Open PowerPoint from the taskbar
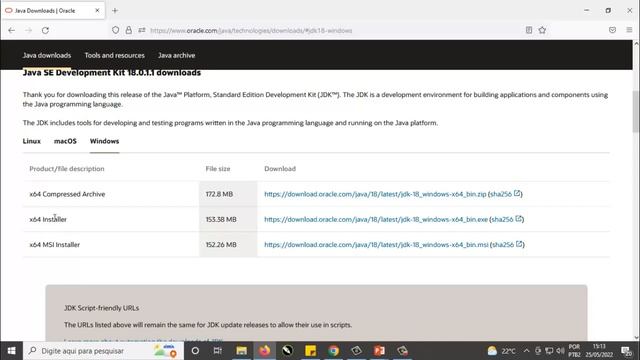Viewport: 640px width, 360px height. 379,351
